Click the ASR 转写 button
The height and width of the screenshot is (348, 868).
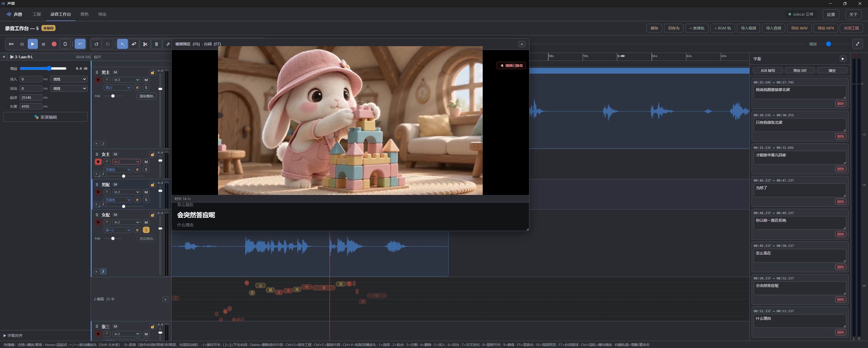pos(768,70)
